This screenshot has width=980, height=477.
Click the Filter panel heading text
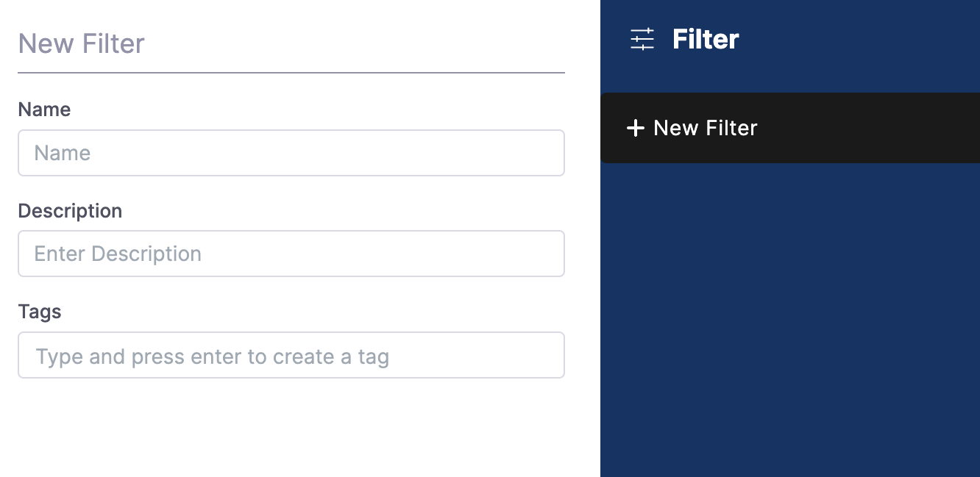pyautogui.click(x=705, y=39)
